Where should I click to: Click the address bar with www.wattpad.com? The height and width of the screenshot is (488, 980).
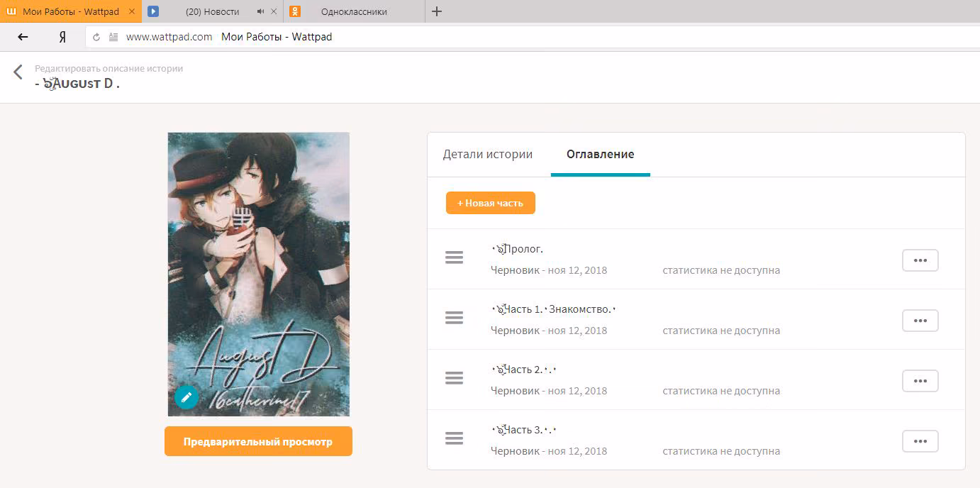[532, 37]
